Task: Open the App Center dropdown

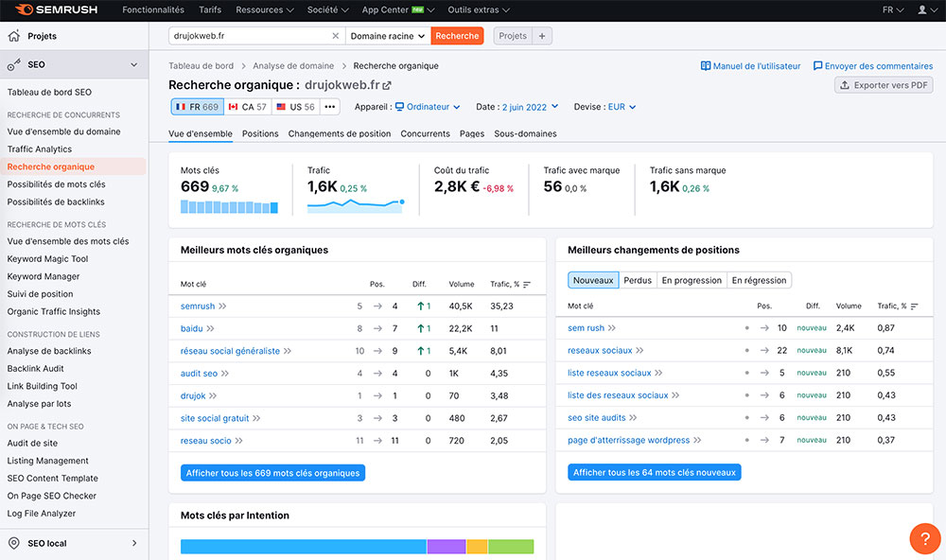Action: [397, 9]
